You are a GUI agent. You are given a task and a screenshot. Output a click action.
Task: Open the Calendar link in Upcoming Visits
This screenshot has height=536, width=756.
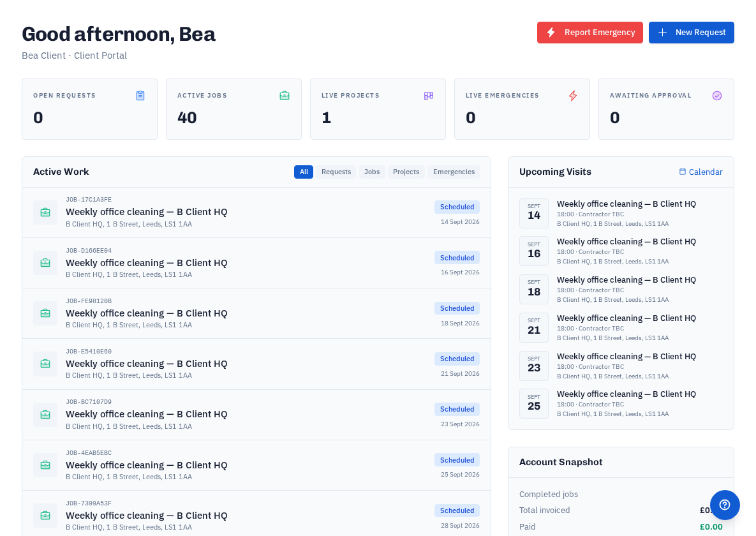coord(700,172)
